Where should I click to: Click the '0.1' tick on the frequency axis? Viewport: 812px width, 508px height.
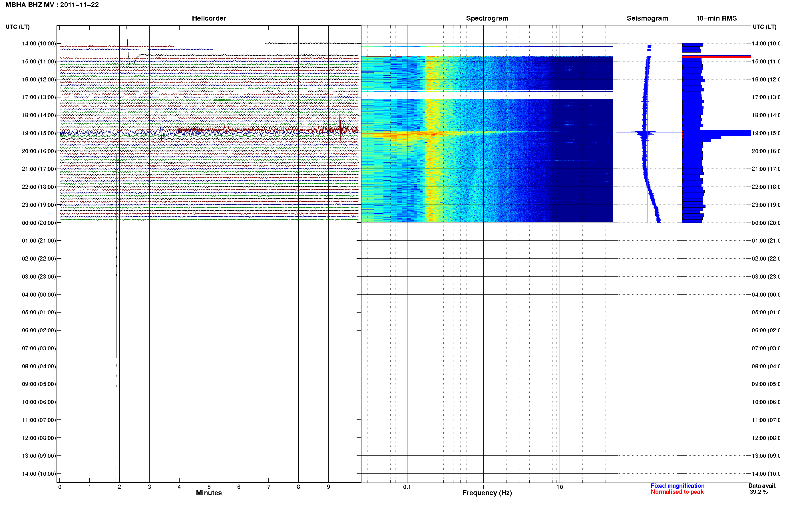[407, 487]
